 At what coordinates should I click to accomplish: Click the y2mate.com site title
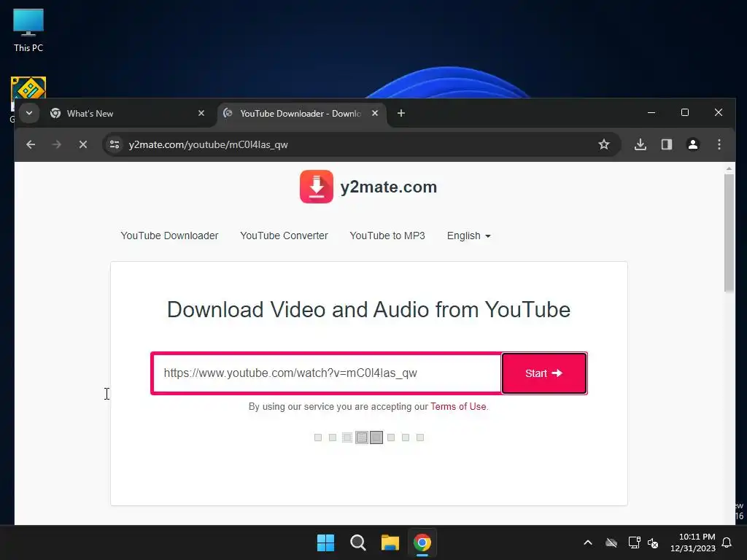coord(388,187)
